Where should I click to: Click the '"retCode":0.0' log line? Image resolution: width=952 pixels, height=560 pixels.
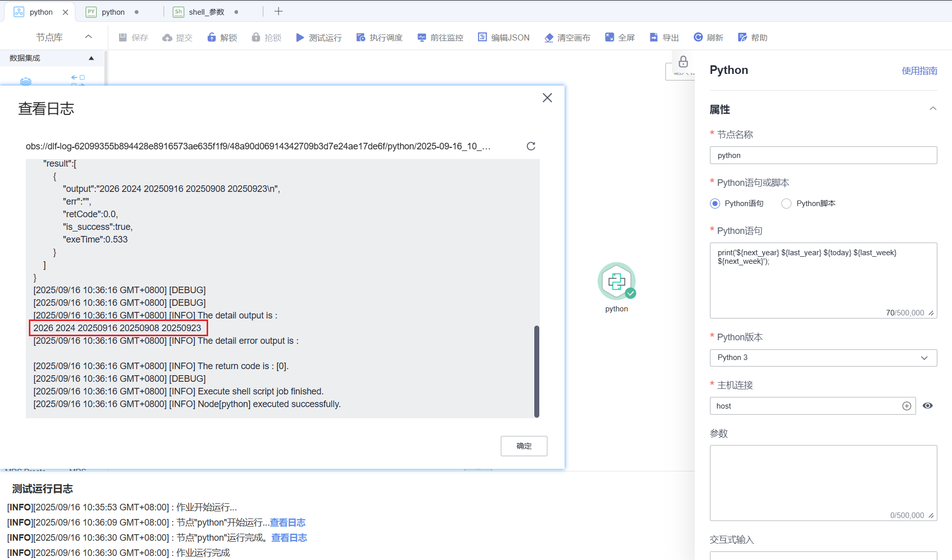(x=90, y=214)
